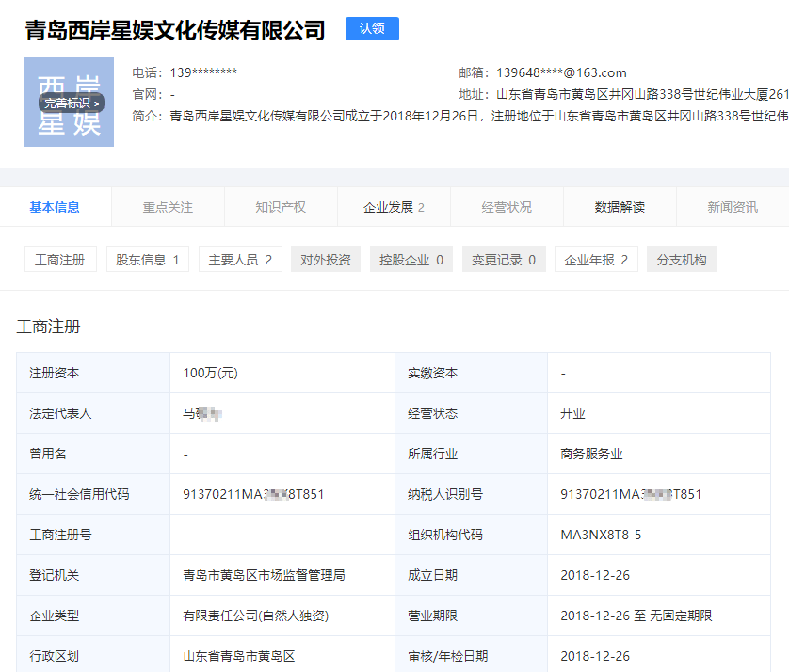Click the organization code MA3NX8T8-5

[601, 535]
